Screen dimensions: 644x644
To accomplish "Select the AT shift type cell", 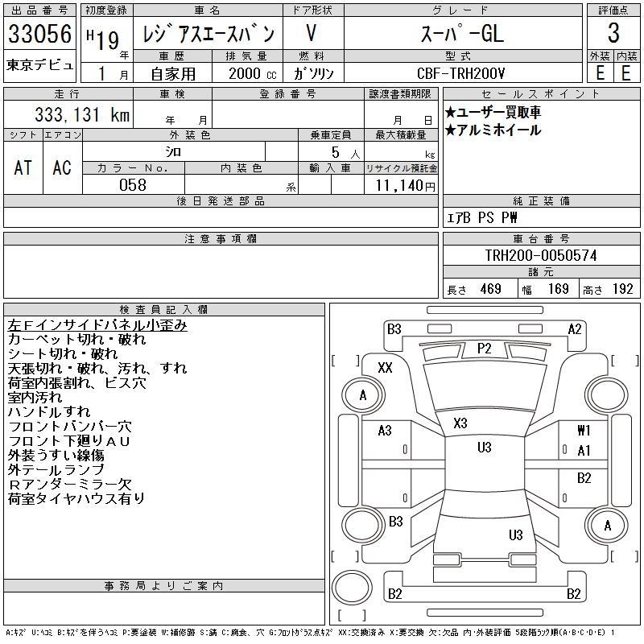I will (x=23, y=167).
